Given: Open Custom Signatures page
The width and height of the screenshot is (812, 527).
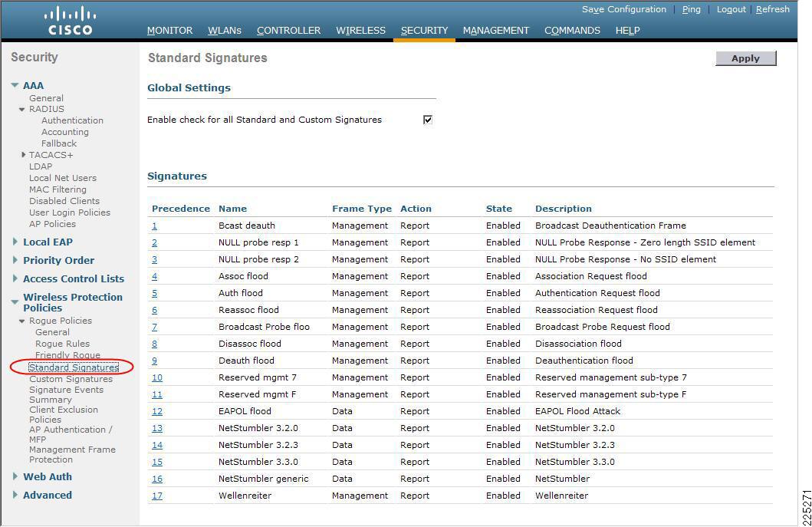Looking at the screenshot, I should [71, 379].
